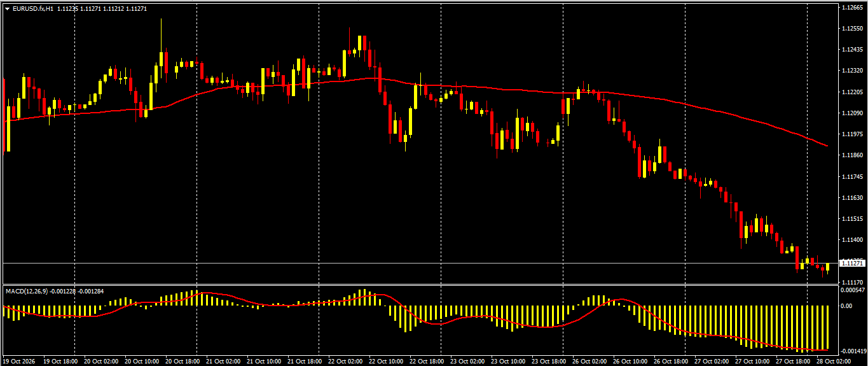868x366 pixels.
Task: Select the 21 Oct 02:00 time axis label
Action: click(223, 361)
